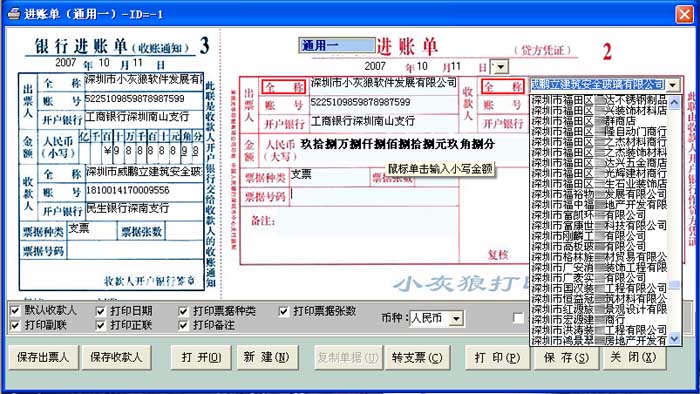Select the list entry ending 达不锈钢制品
This screenshot has width=700, height=394.
[x=599, y=100]
